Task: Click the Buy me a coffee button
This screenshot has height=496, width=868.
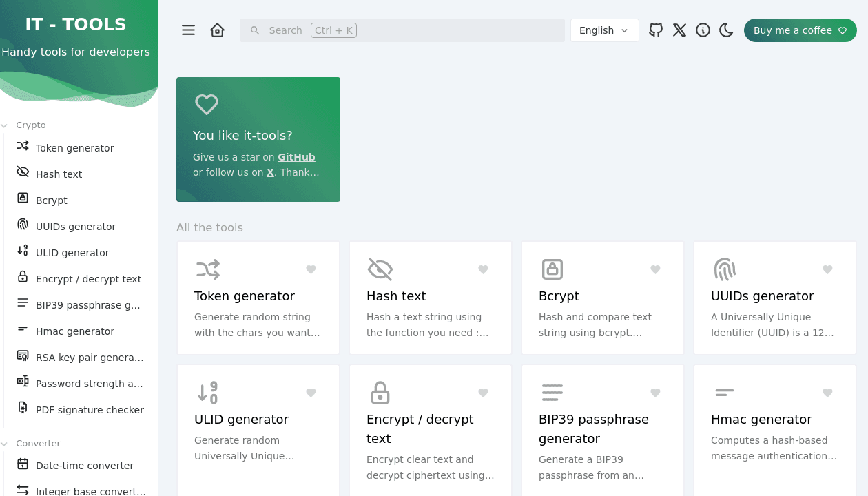Action: tap(800, 30)
